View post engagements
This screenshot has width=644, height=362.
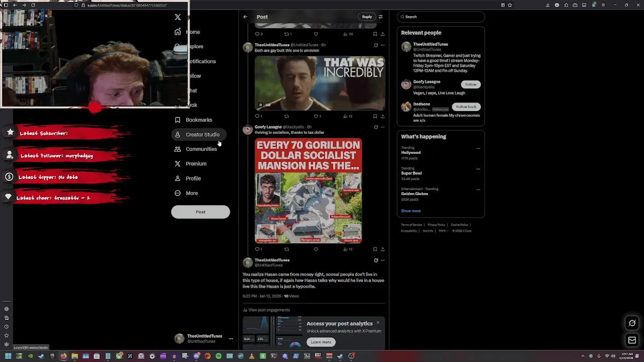(267, 310)
